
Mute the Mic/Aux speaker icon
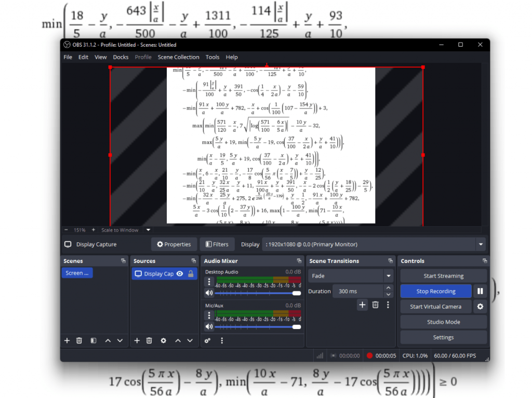coord(209,326)
